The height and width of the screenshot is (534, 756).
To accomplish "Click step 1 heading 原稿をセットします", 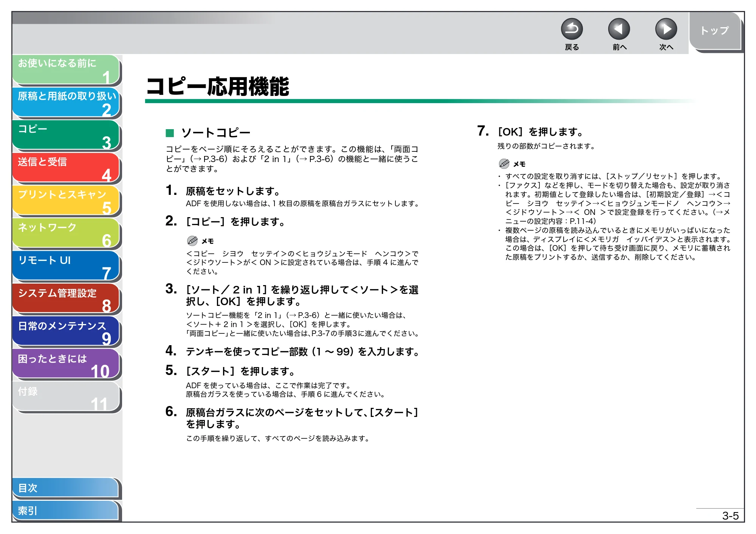I will (x=233, y=191).
